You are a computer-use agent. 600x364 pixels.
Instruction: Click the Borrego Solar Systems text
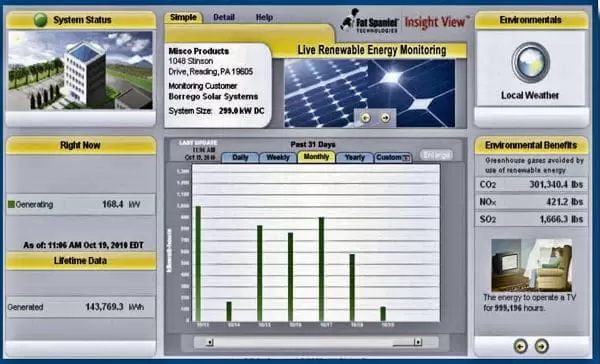(214, 96)
